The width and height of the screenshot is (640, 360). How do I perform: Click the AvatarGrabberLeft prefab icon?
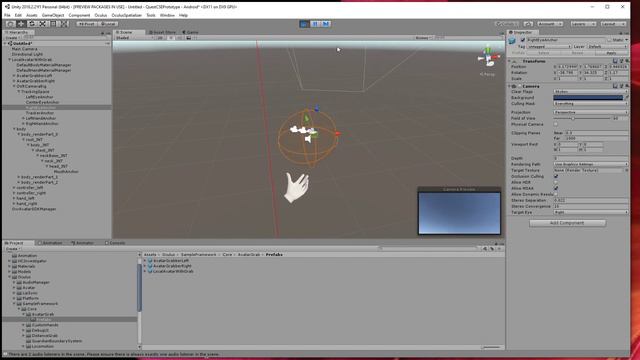(x=150, y=260)
